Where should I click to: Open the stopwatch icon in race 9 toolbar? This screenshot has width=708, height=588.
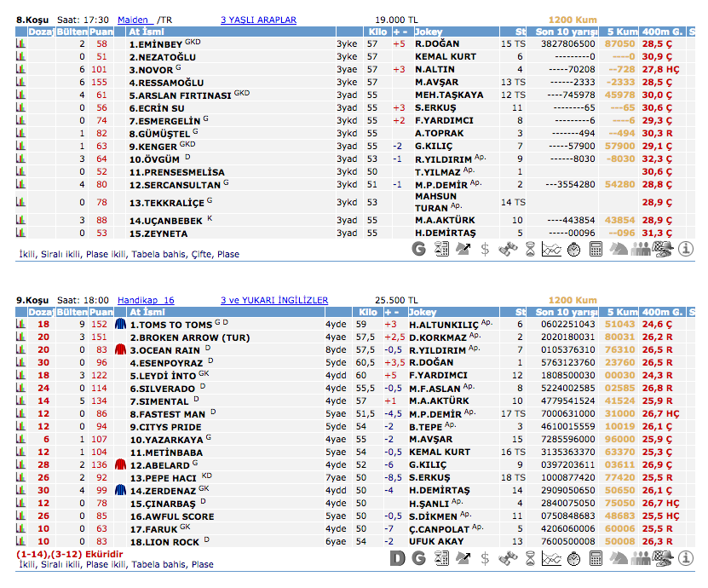[573, 559]
